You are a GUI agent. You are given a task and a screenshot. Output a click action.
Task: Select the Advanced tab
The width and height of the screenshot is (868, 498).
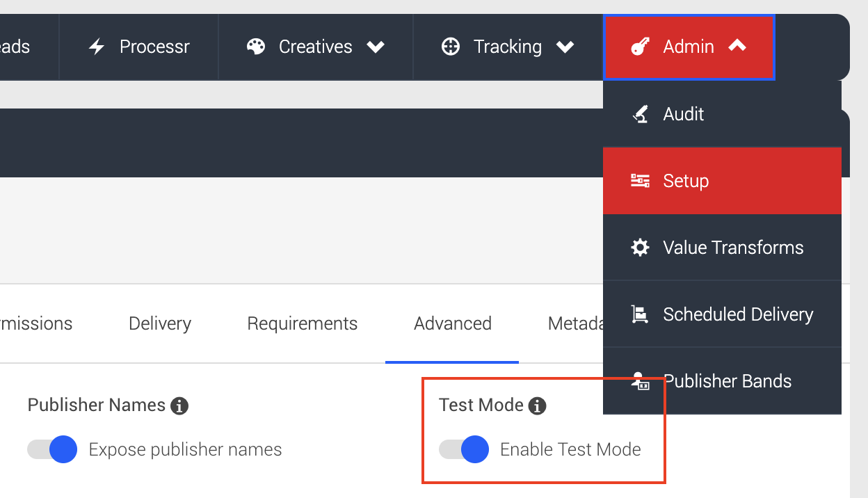[x=453, y=323]
